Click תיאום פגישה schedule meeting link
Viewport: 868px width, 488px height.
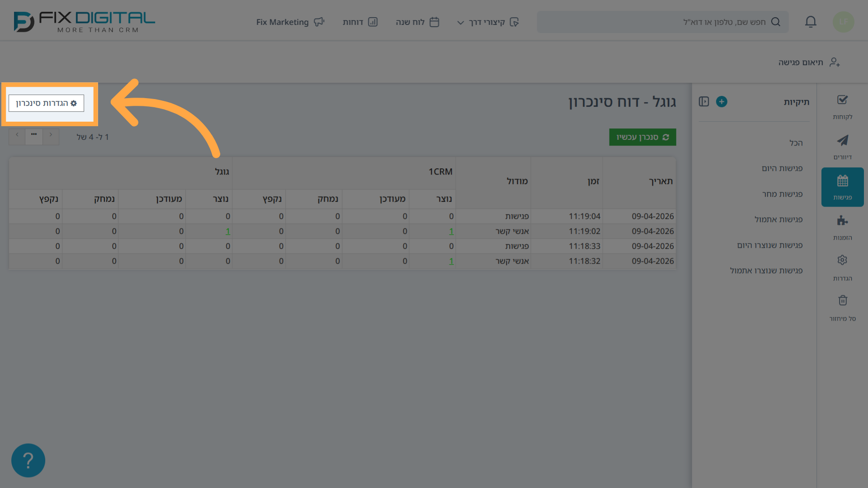[x=801, y=62]
